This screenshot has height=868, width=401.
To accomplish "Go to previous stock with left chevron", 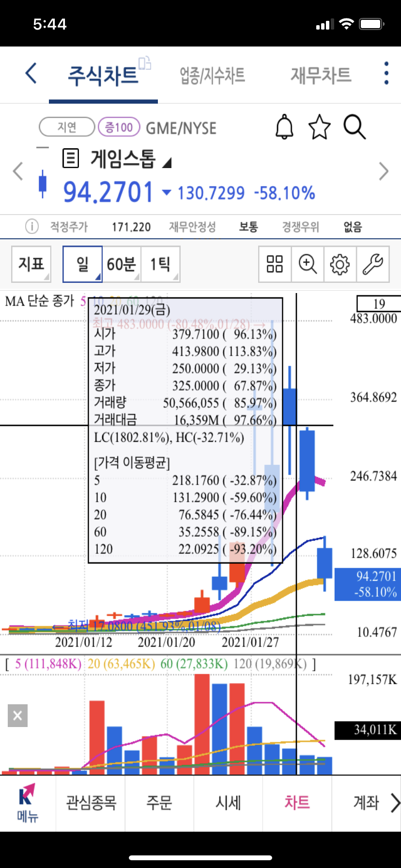I will (x=18, y=171).
